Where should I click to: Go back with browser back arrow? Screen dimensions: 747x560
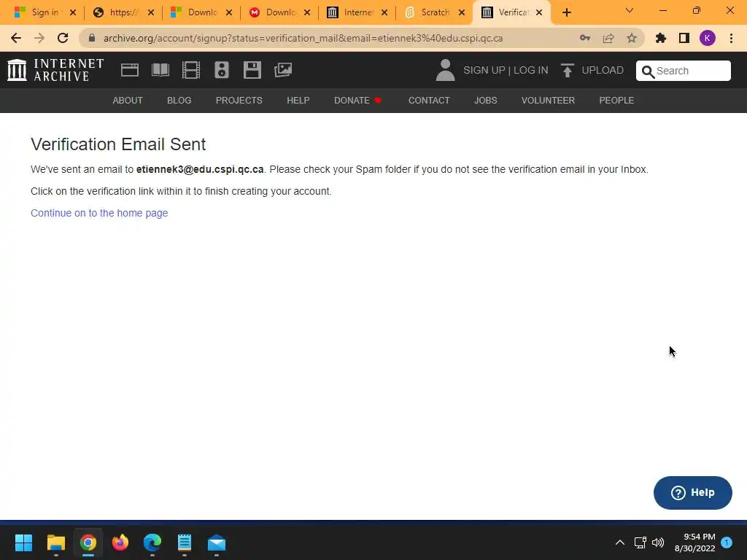(x=16, y=38)
